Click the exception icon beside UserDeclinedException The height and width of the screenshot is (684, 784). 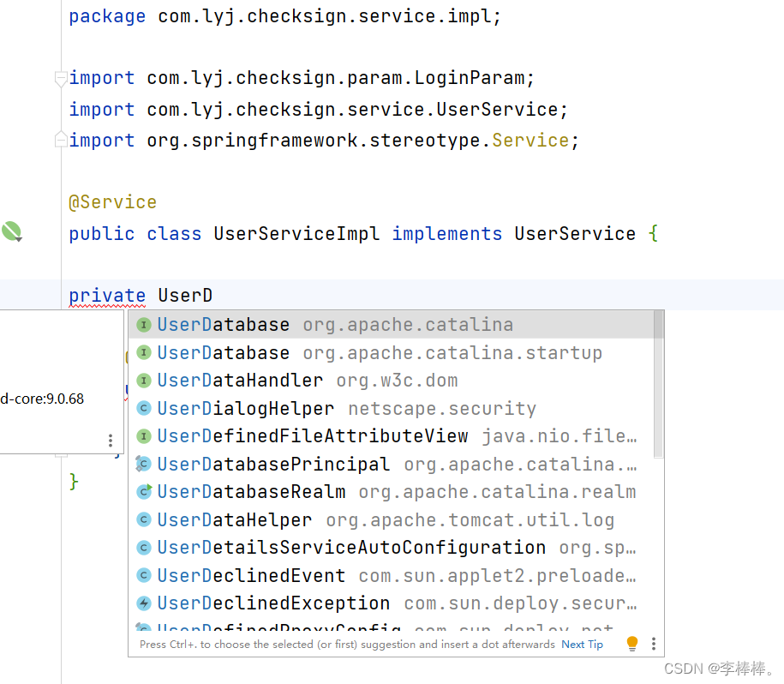[143, 603]
